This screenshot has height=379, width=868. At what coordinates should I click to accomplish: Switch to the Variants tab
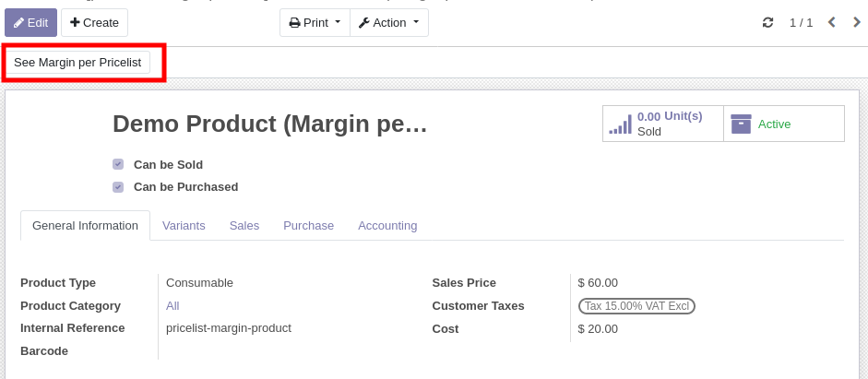point(184,225)
